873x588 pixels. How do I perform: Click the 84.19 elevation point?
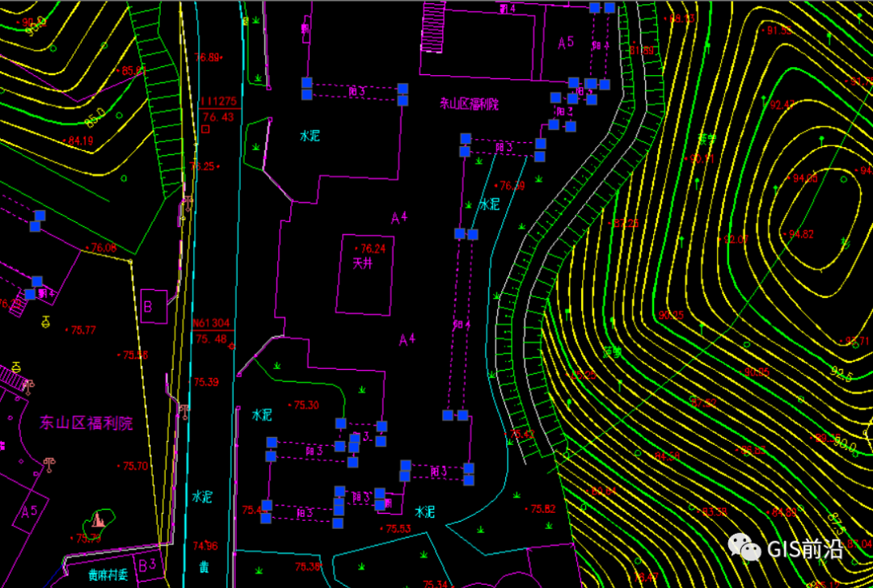pyautogui.click(x=80, y=141)
